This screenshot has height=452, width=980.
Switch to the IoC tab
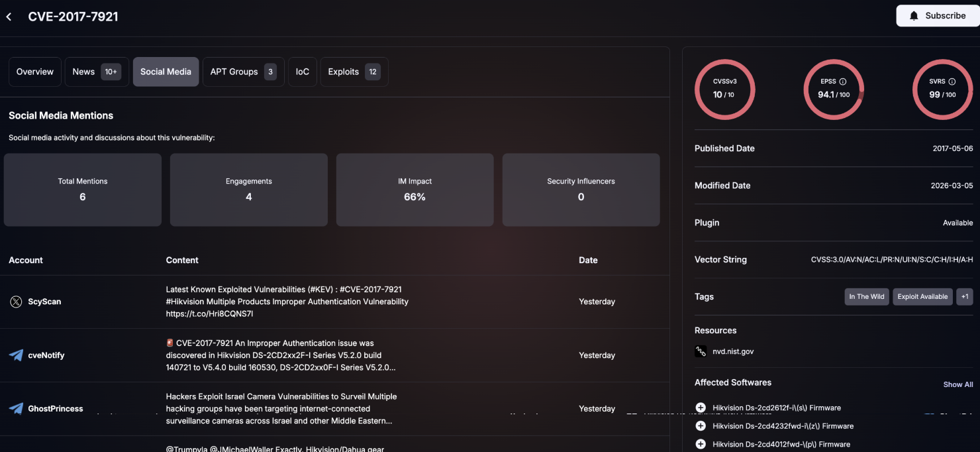pos(303,72)
